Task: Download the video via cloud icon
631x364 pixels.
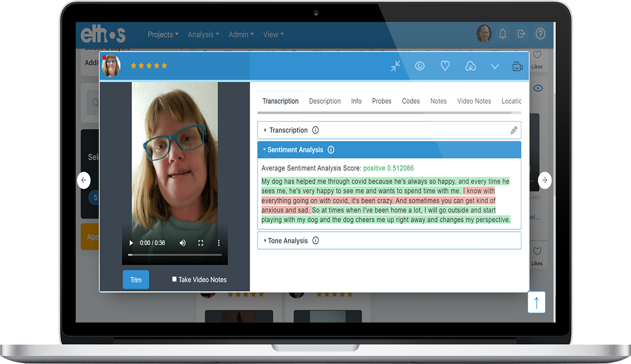Action: tap(470, 66)
